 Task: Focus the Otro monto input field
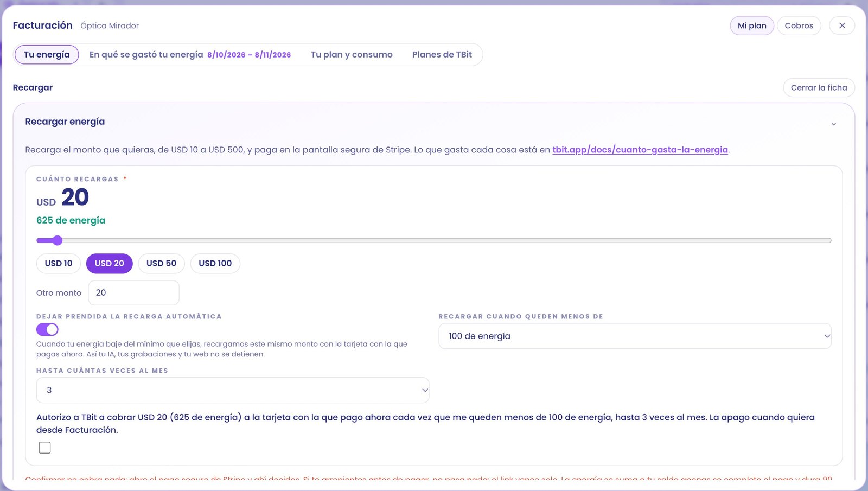(x=133, y=292)
